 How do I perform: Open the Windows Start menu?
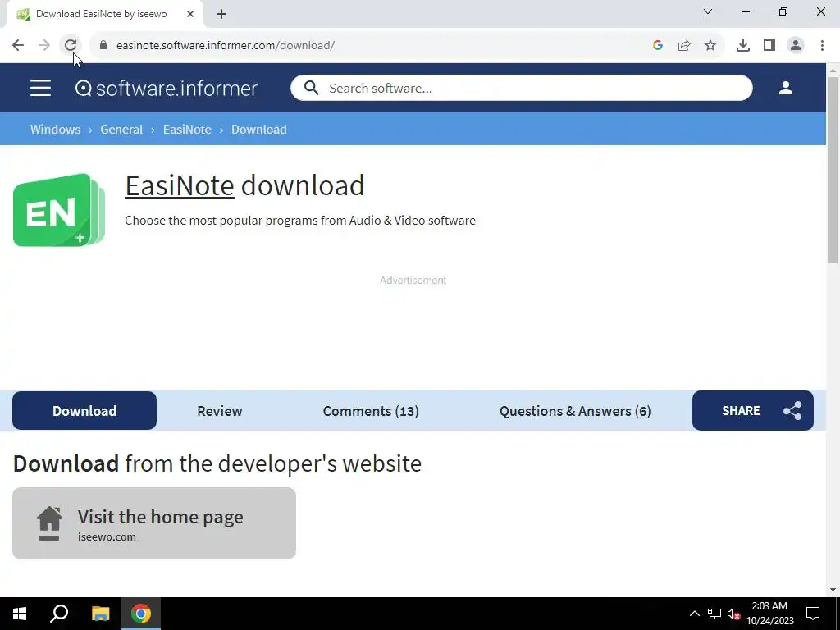click(x=20, y=614)
